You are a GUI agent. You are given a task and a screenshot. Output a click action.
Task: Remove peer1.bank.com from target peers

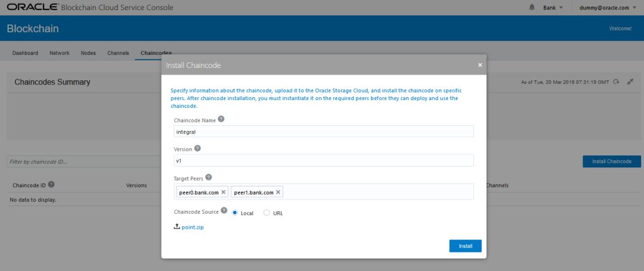[278, 192]
